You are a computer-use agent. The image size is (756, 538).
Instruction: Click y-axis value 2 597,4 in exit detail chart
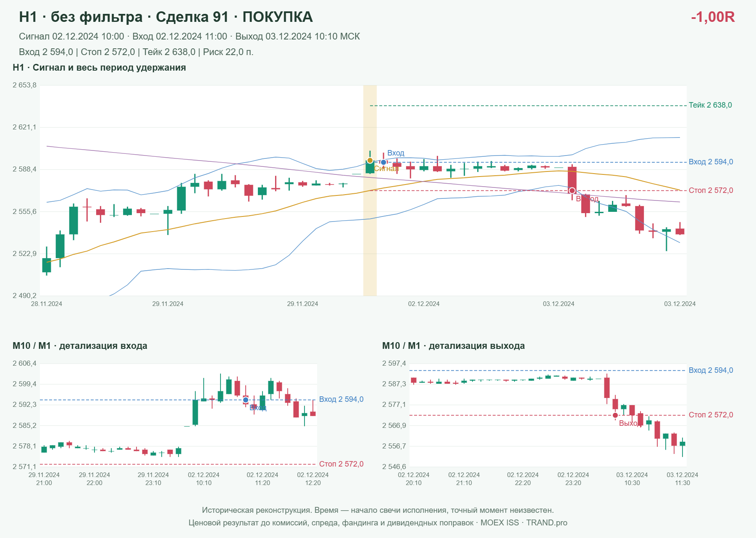pyautogui.click(x=394, y=364)
